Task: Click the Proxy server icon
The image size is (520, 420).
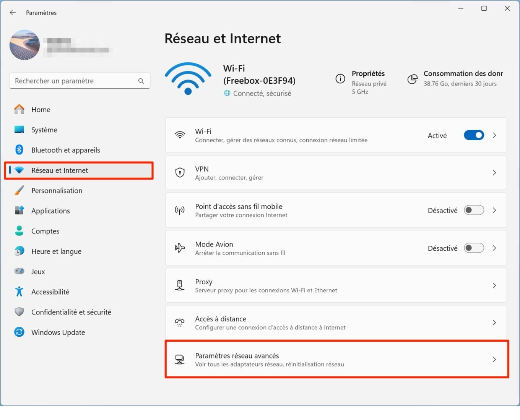Action: 180,285
